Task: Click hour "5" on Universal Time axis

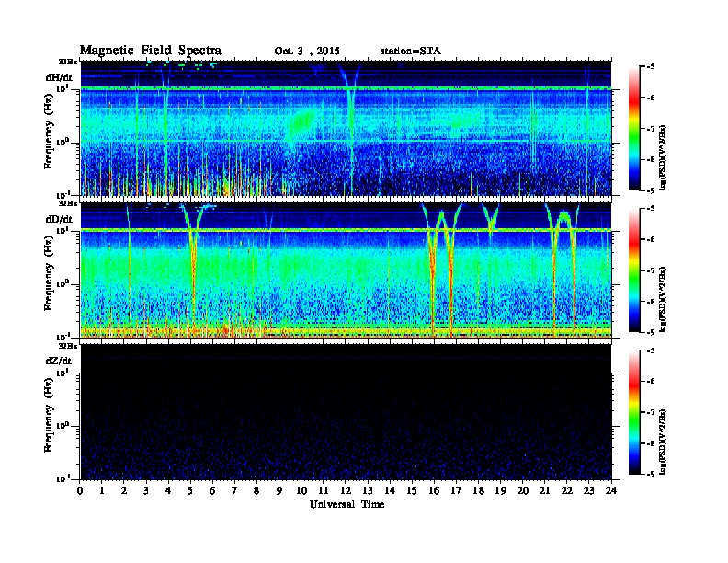Action: coord(190,491)
